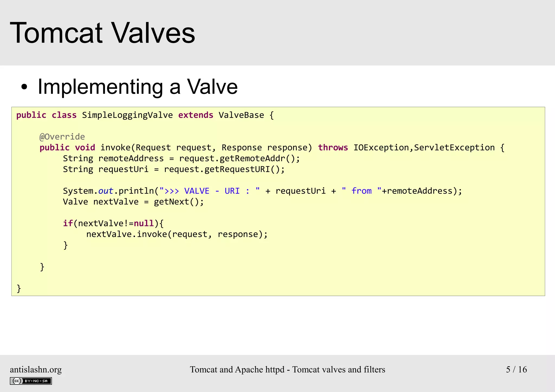
Task: Click 'nextValve.invoke(request, response);' line
Action: [x=177, y=234]
